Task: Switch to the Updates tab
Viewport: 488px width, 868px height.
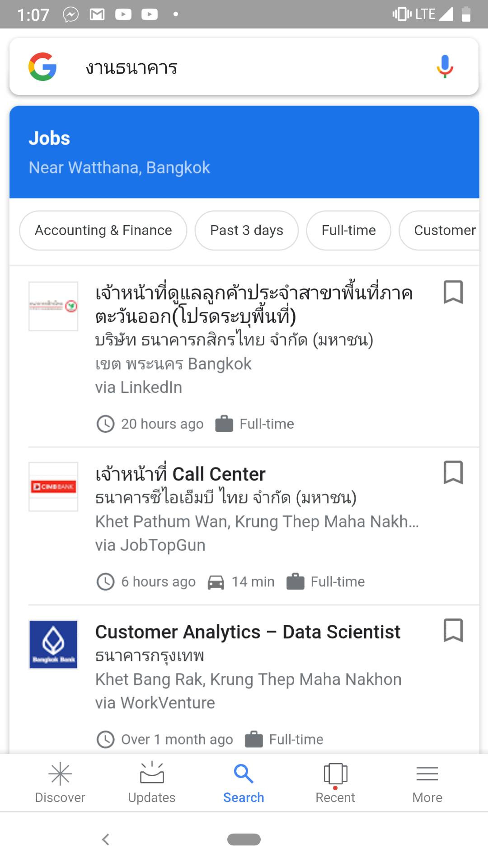Action: pos(152,783)
